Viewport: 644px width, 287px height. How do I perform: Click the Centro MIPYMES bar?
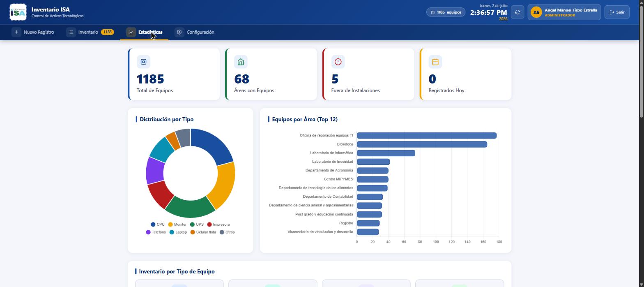pos(373,179)
